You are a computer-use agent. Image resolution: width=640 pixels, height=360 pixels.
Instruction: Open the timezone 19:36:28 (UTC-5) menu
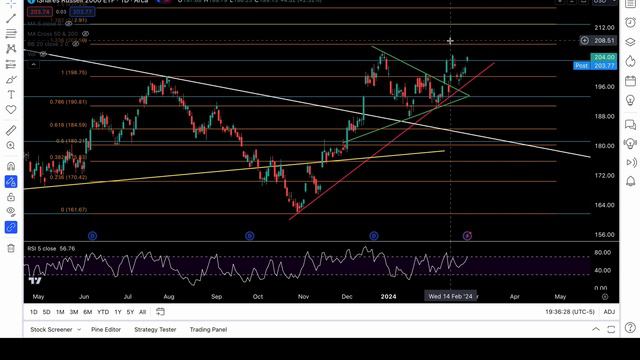coord(570,312)
